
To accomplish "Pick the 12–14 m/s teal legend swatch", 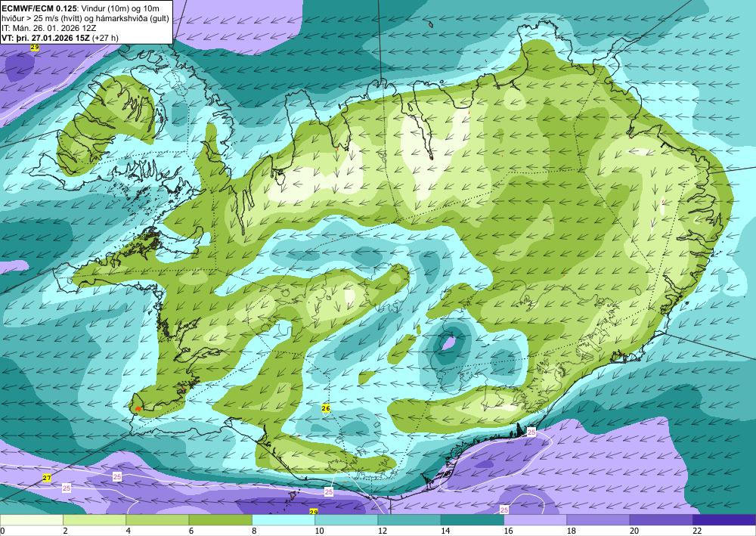I will coord(409,520).
